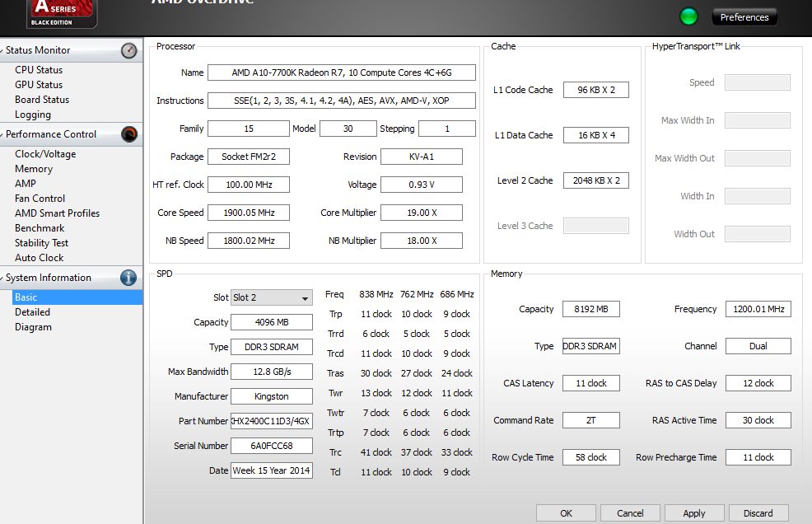812x524 pixels.
Task: Click the processor Name field
Action: pyautogui.click(x=341, y=73)
